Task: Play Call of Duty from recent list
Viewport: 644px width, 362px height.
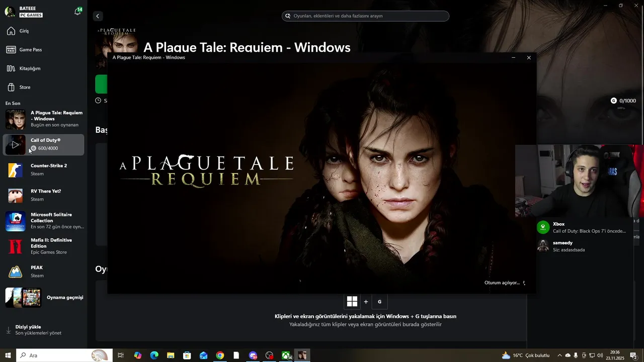Action: tap(15, 145)
